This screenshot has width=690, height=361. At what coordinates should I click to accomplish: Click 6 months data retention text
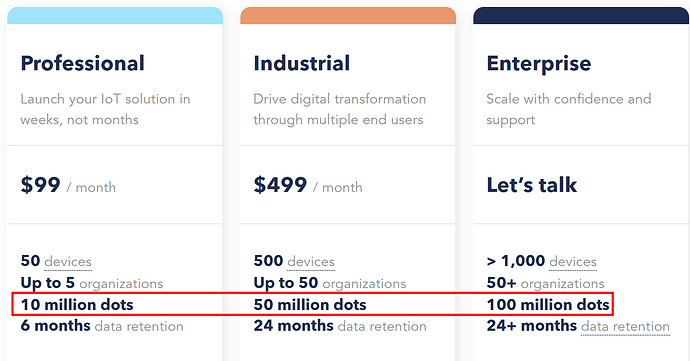102,326
